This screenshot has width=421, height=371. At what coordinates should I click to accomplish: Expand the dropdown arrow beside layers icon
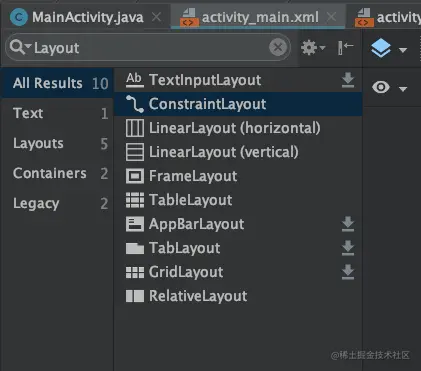point(403,50)
